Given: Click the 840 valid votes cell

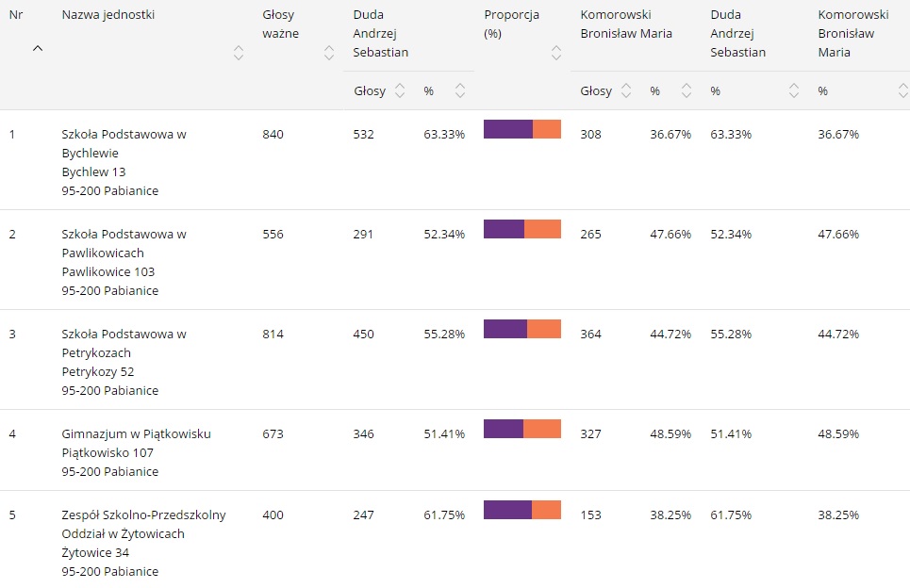Looking at the screenshot, I should (x=273, y=134).
